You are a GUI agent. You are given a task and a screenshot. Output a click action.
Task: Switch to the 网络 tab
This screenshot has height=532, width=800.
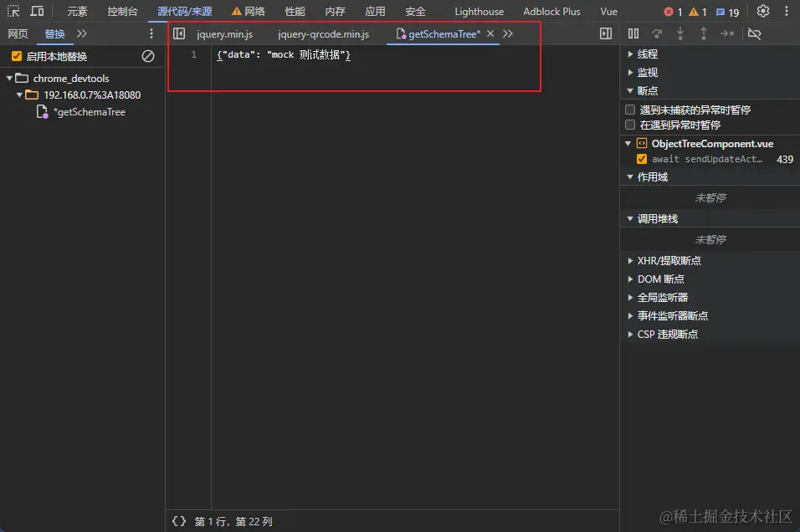click(249, 12)
